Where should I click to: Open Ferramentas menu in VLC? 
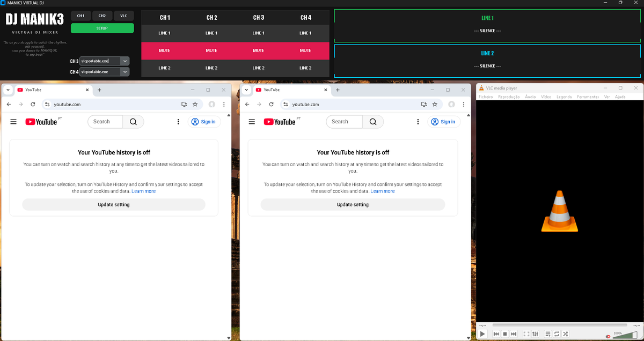point(588,97)
